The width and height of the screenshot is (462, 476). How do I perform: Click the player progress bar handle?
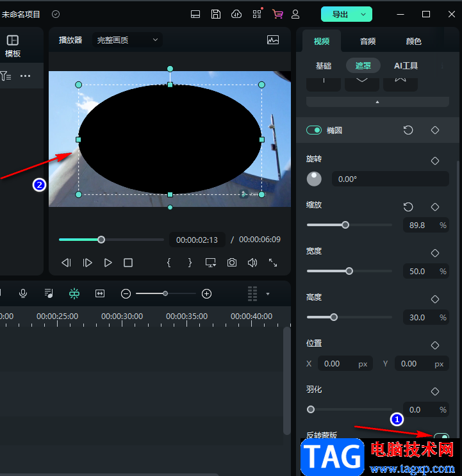(x=101, y=240)
